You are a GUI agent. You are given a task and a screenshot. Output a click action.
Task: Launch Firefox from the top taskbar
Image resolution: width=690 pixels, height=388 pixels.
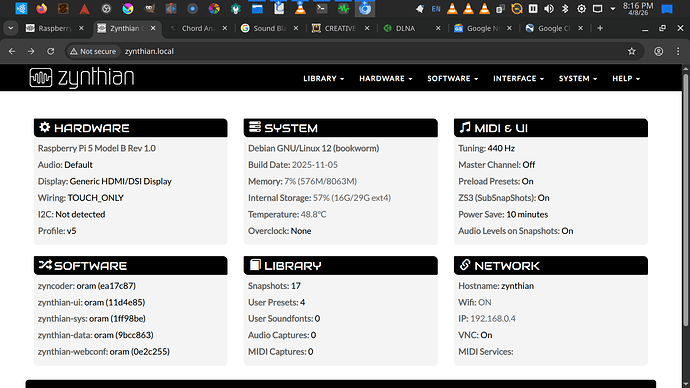pos(41,8)
